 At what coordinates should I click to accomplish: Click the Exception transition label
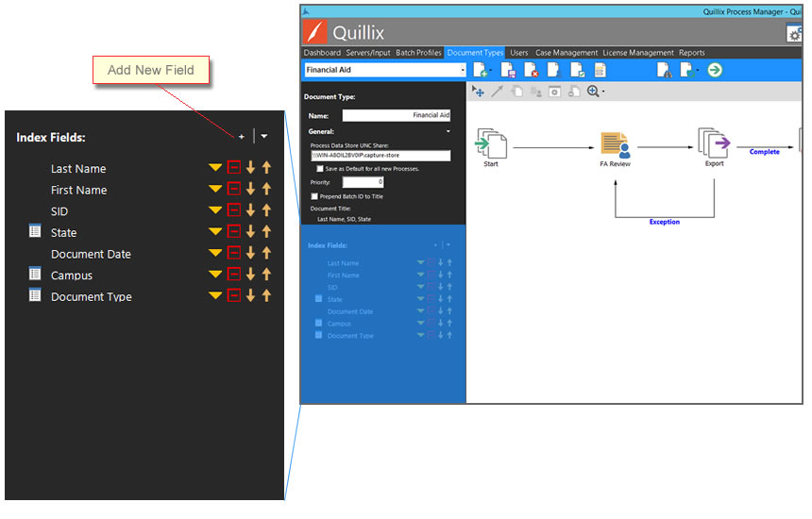tap(665, 222)
